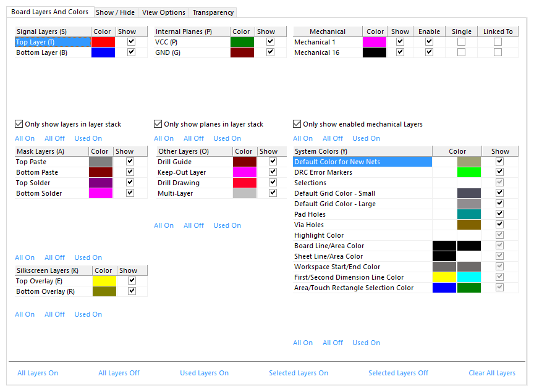Click All On under Signal Layers
534x392 pixels.
click(25, 138)
